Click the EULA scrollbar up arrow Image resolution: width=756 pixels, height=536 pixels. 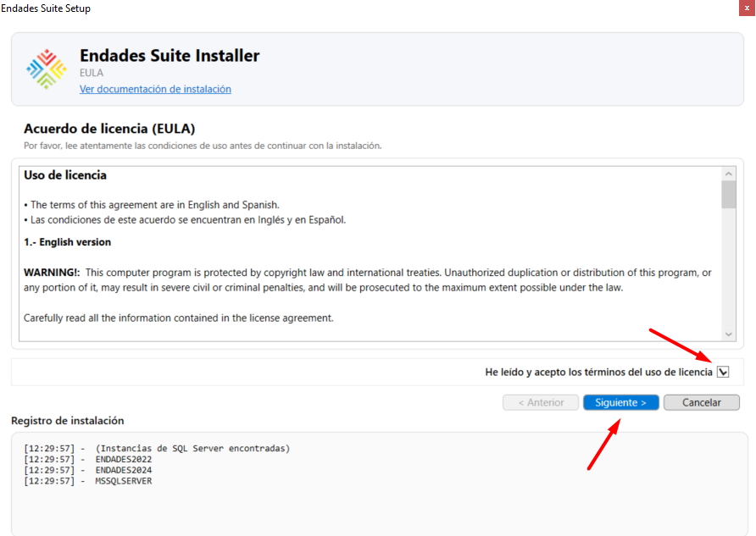coord(729,174)
